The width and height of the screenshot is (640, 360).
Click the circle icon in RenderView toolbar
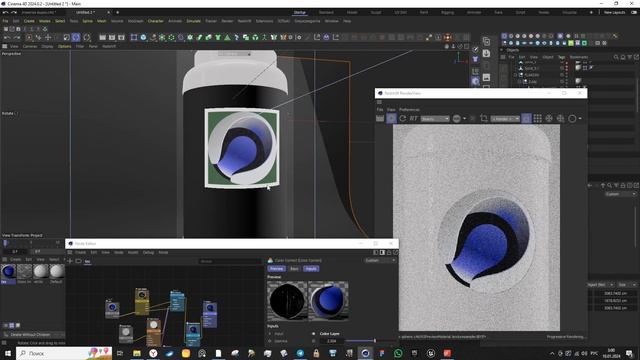[572, 118]
